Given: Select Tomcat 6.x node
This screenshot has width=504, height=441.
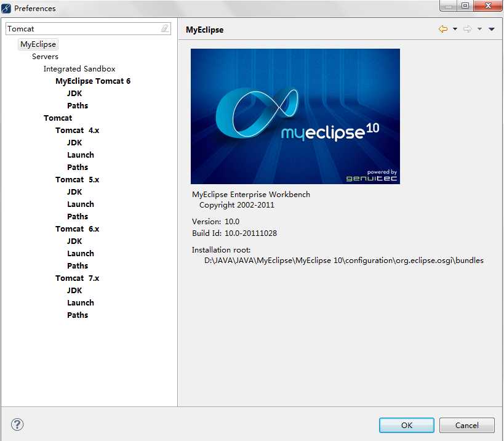Looking at the screenshot, I should pos(77,229).
